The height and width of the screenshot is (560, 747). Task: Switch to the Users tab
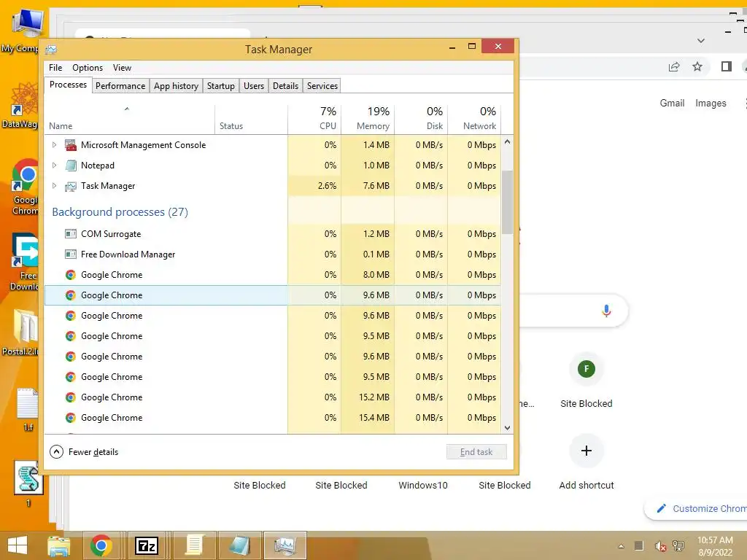pyautogui.click(x=253, y=86)
